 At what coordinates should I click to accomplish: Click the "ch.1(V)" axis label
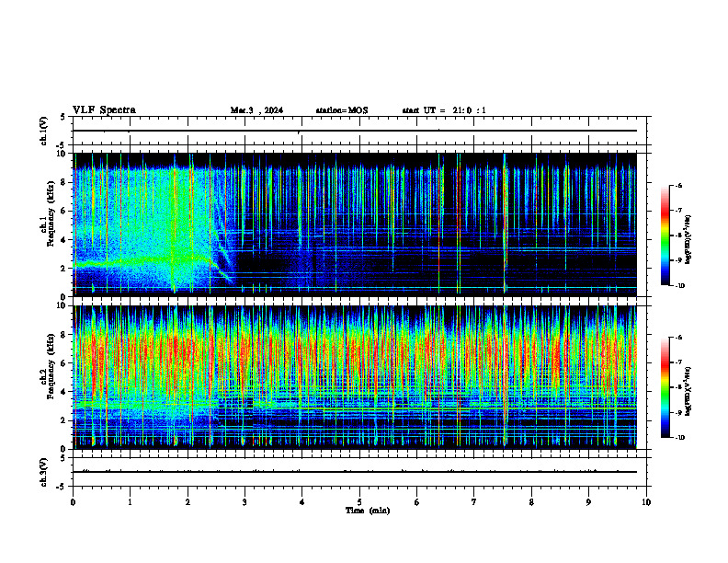click(x=44, y=131)
